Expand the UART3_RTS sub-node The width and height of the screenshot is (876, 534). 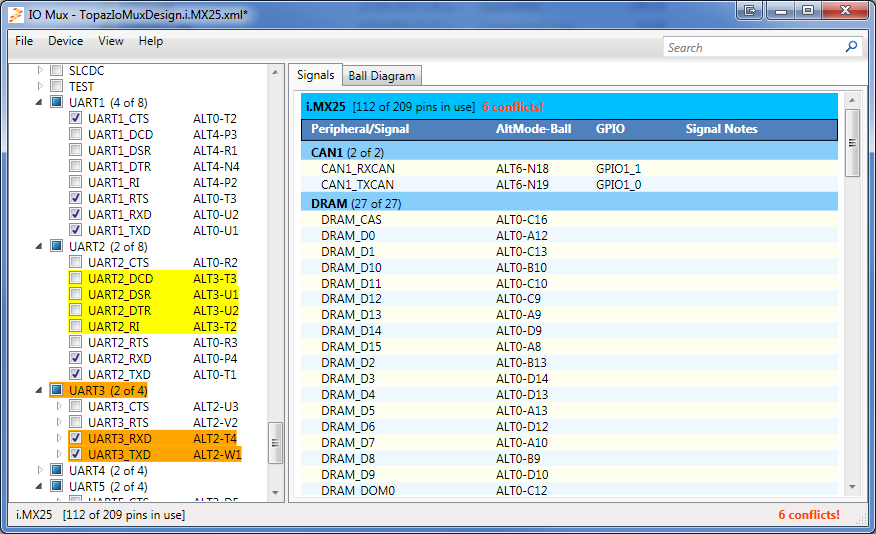(59, 422)
